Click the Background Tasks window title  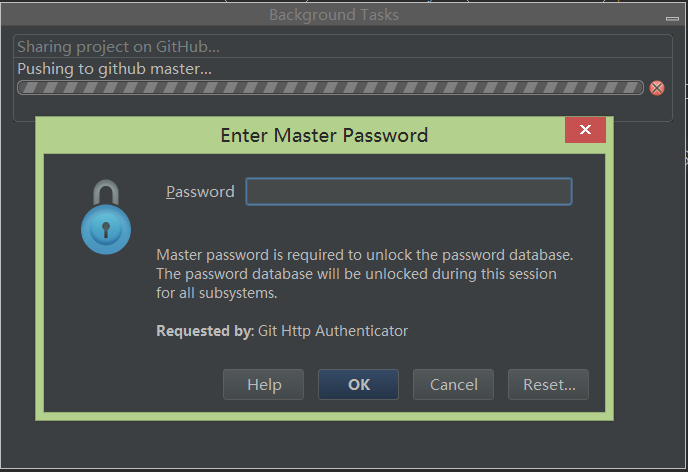(x=334, y=15)
